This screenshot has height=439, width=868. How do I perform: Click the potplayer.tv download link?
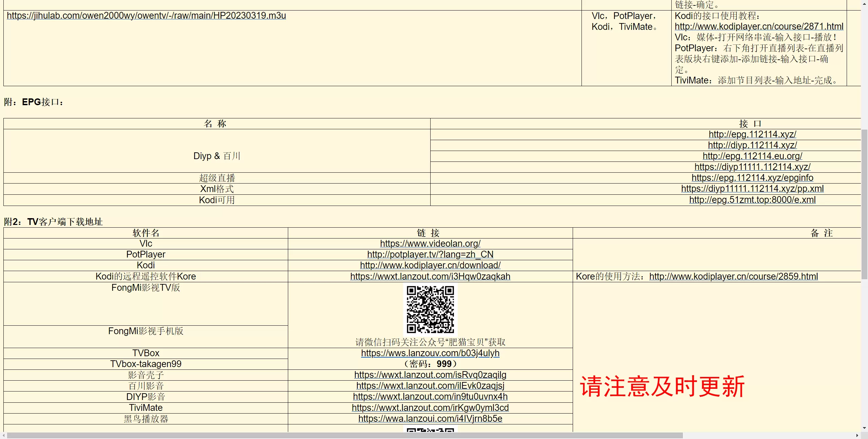tap(430, 254)
